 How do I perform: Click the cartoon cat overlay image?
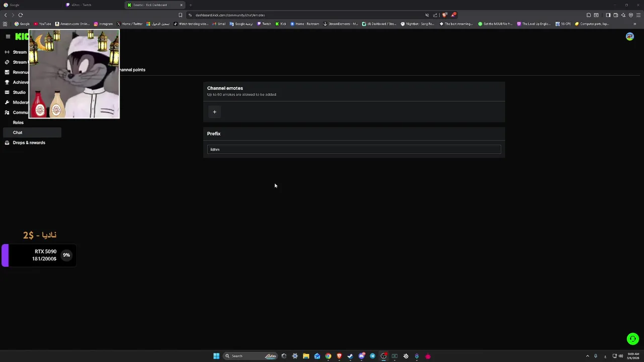tap(74, 74)
